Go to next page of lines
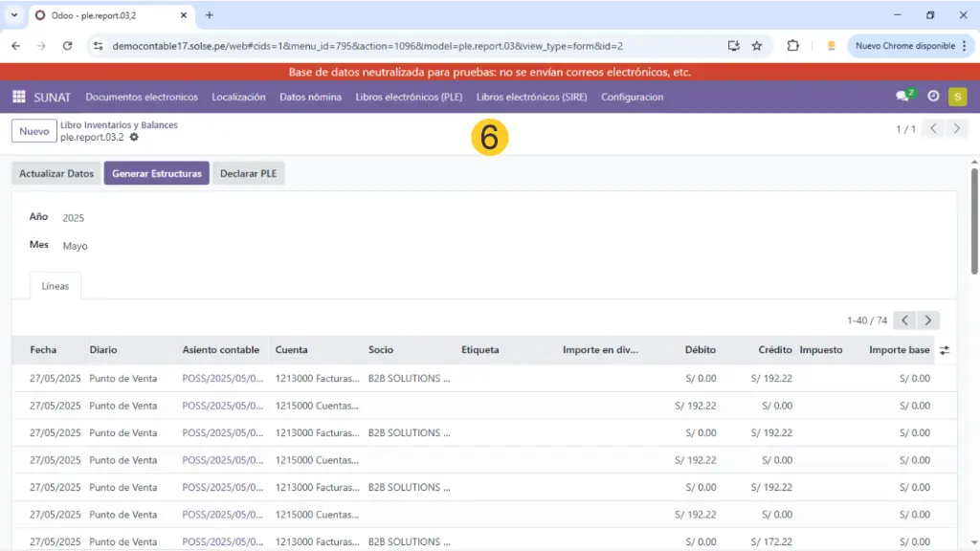Screen dimensions: 980x551 (927, 320)
